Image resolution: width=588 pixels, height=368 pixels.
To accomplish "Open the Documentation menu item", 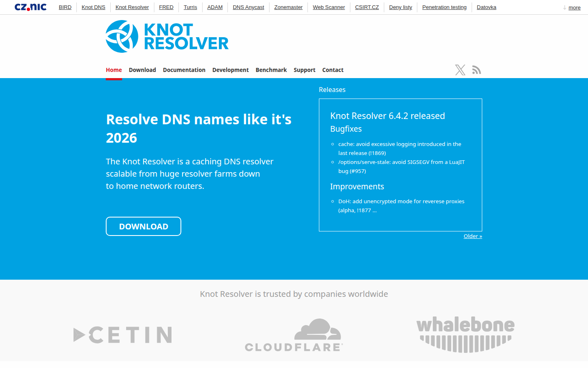I will 184,70.
